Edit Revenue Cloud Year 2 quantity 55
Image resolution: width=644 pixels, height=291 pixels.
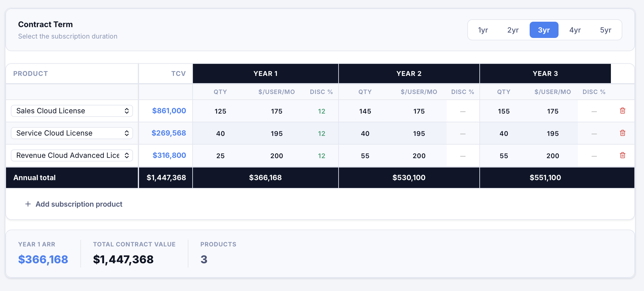[365, 156]
